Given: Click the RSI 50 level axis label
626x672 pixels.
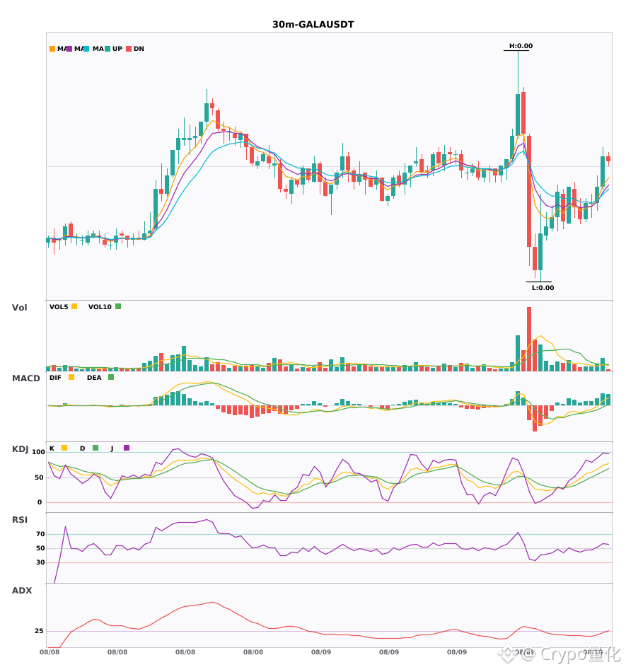Looking at the screenshot, I should click(x=40, y=548).
